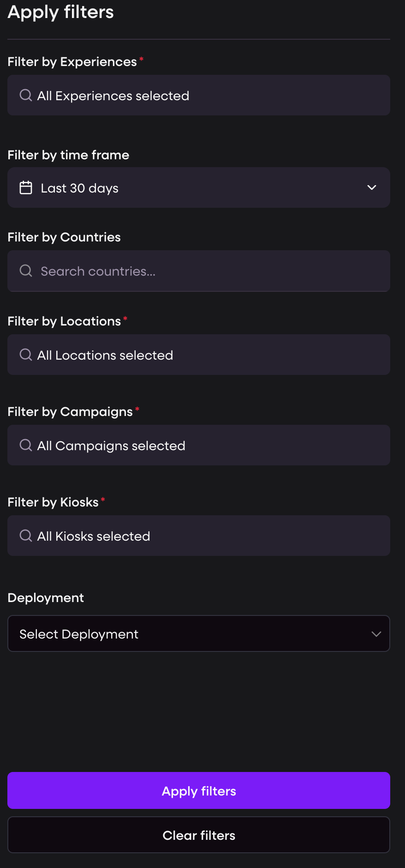Open the Last 30 days time frame dropdown
The image size is (405, 868).
coord(199,187)
